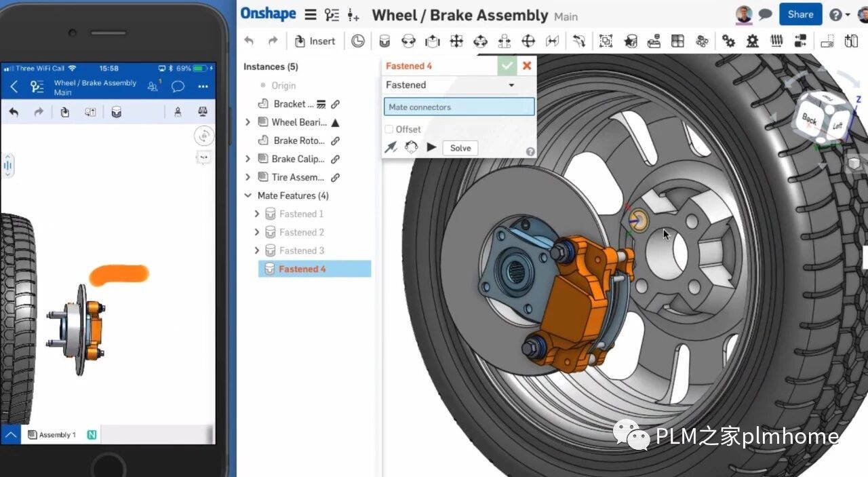This screenshot has height=477, width=868.
Task: Click the Solve button
Action: coord(460,148)
